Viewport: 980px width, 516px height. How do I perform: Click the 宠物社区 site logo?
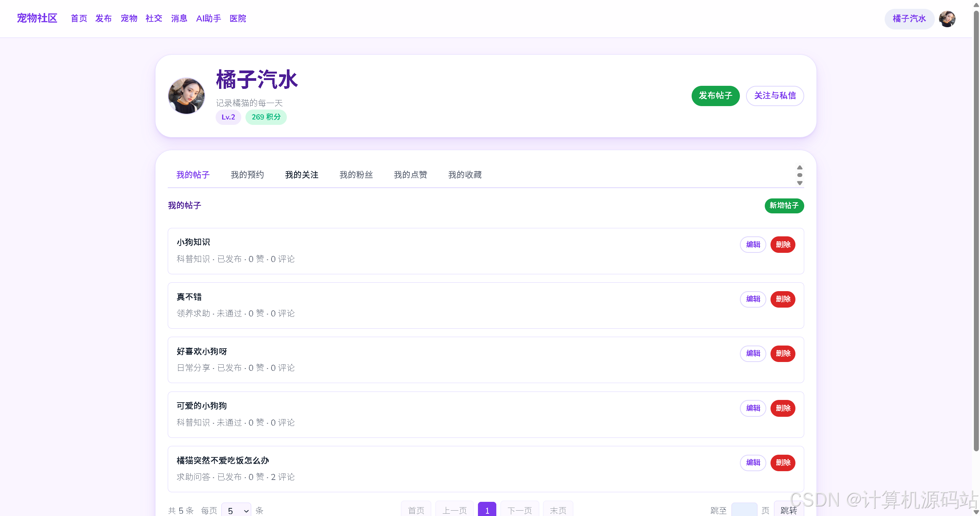(37, 18)
